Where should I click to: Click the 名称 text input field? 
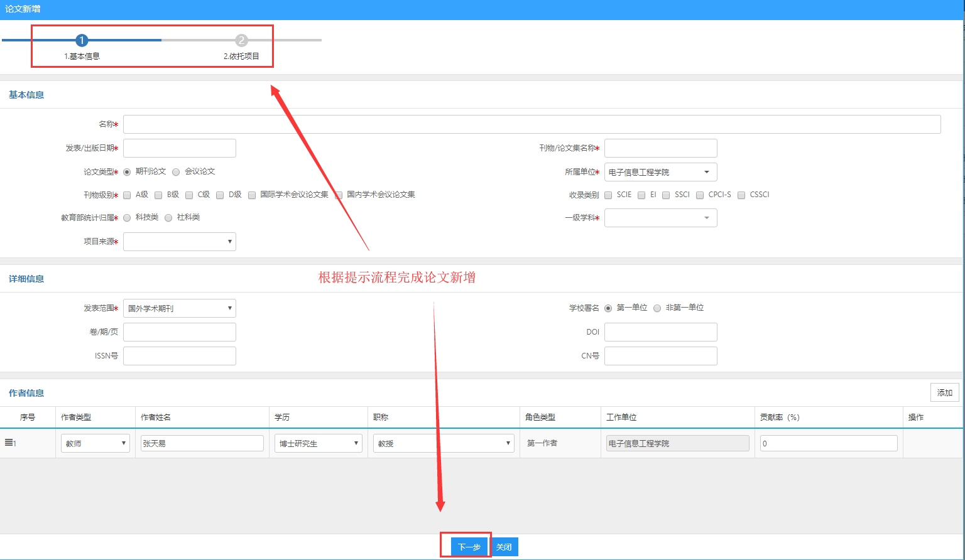(x=532, y=124)
